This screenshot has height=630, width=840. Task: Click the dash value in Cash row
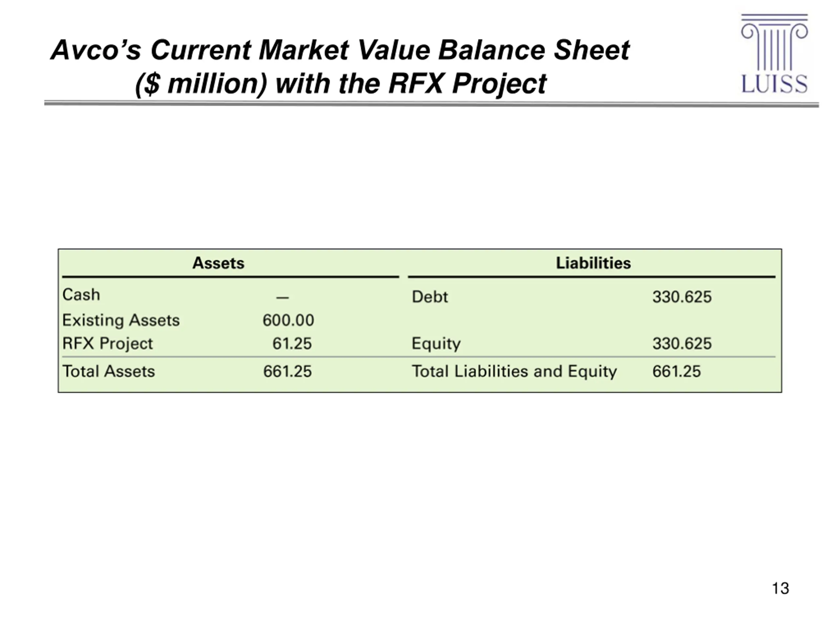click(283, 297)
